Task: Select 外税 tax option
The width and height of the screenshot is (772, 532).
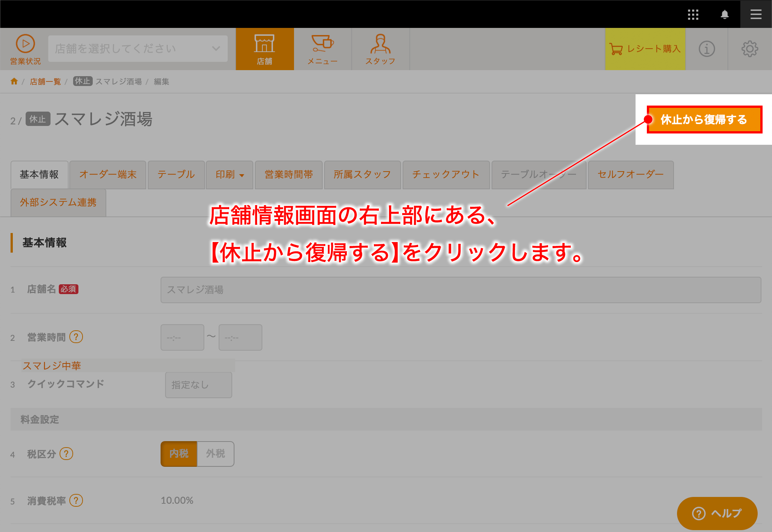Action: pos(216,454)
